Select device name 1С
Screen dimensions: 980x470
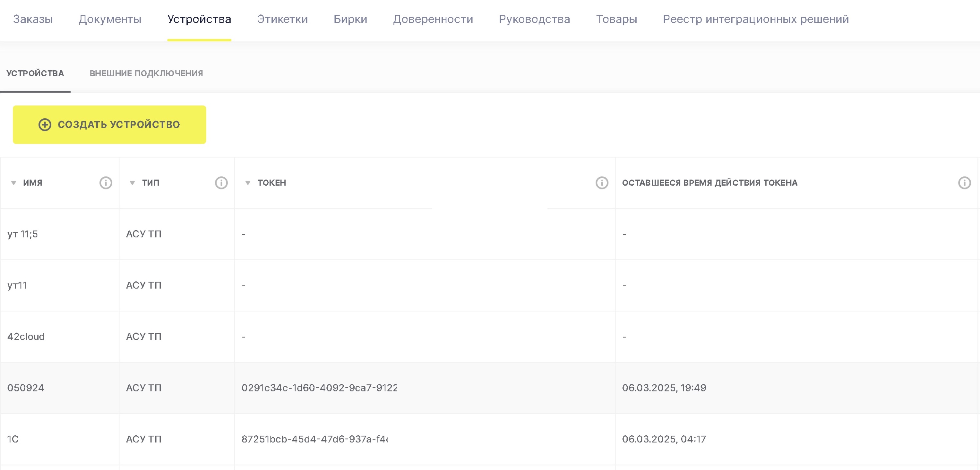[x=13, y=439]
